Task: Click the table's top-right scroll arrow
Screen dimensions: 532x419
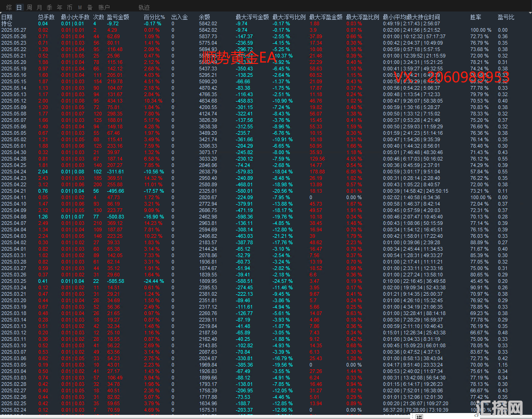Action: point(530,13)
